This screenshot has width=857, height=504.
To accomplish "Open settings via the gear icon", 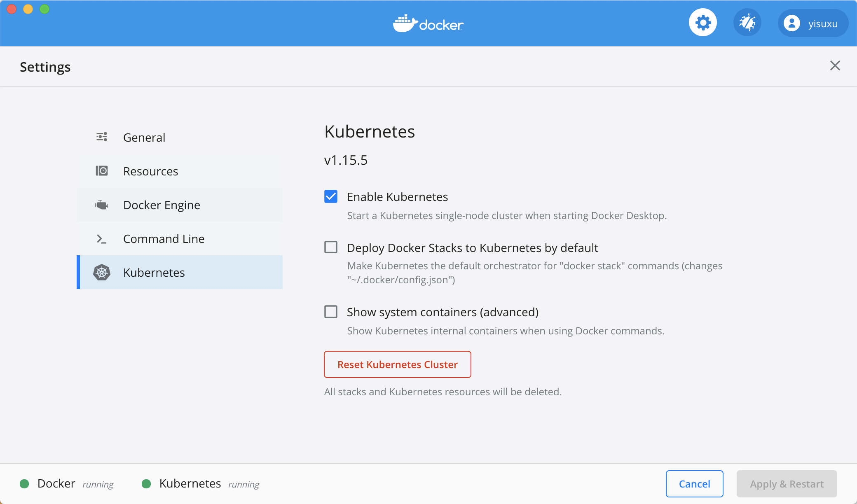I will tap(703, 23).
